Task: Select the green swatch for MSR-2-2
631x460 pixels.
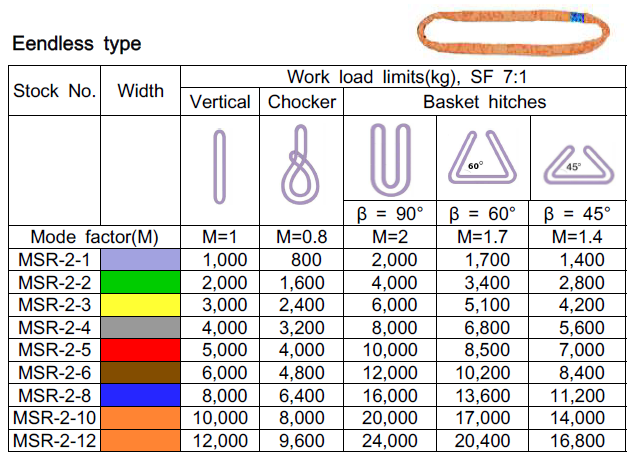Action: pyautogui.click(x=141, y=280)
